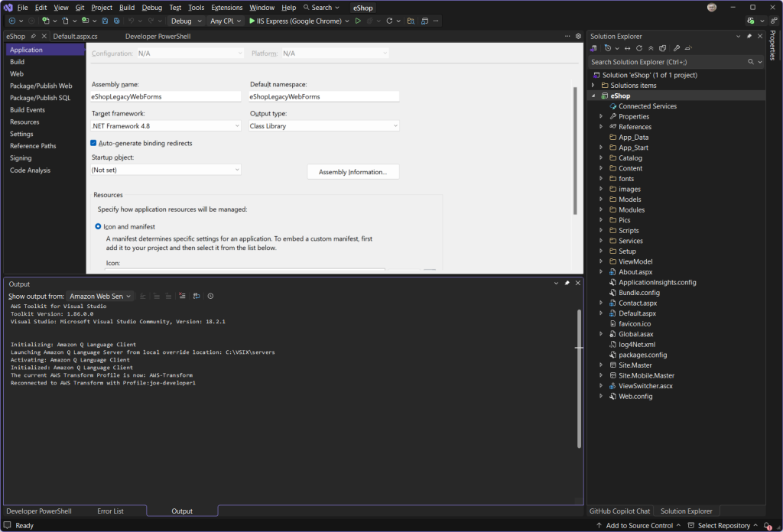Viewport: 783px width, 532px height.
Task: Collapse all nodes in Solution Explorer
Action: click(x=651, y=47)
